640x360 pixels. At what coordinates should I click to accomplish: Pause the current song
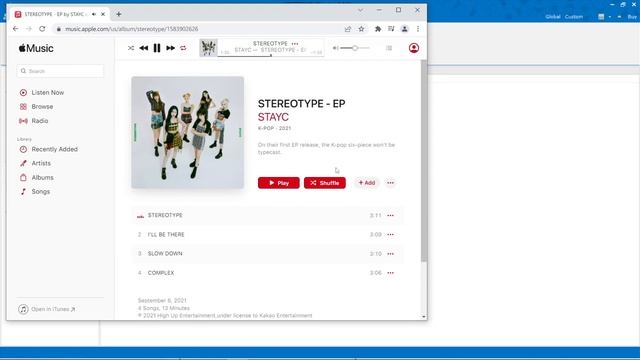tap(157, 48)
